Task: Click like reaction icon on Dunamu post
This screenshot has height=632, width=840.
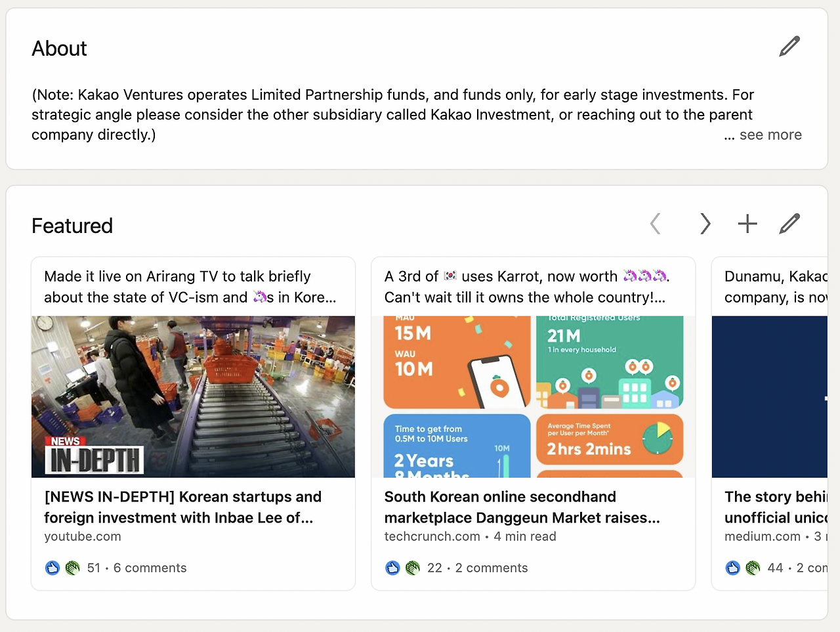Action: point(733,568)
